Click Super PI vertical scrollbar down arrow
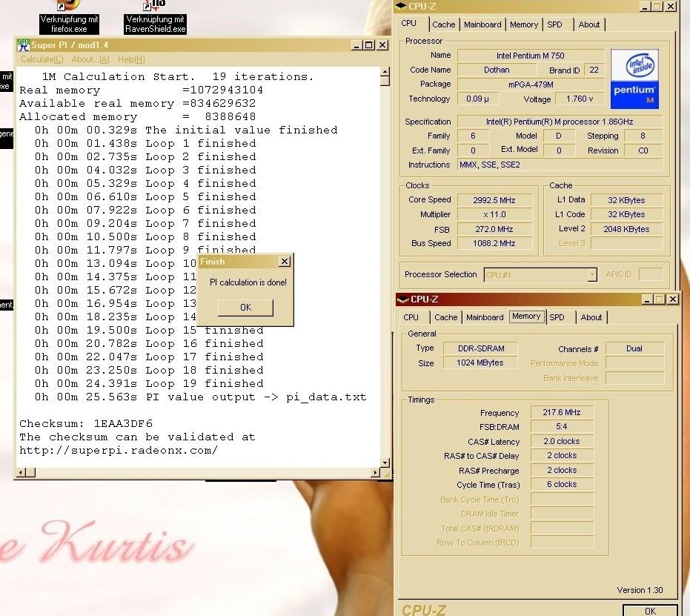Viewport: 690px width, 616px height. 385,463
